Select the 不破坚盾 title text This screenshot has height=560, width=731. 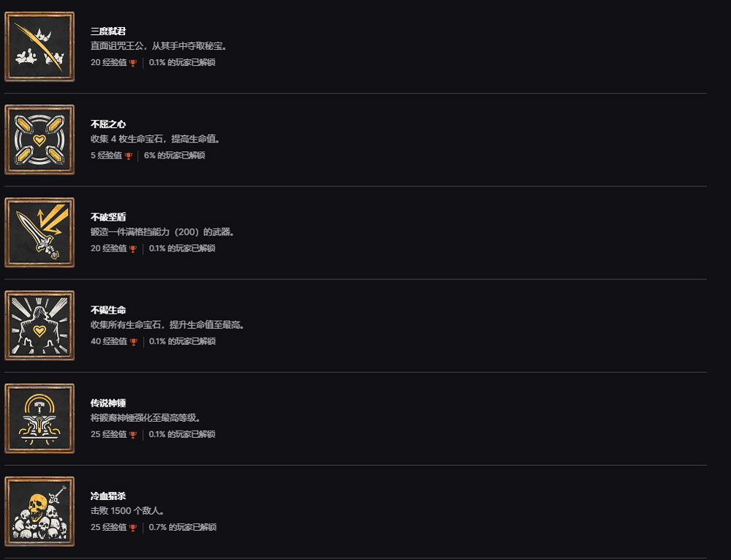coord(108,217)
